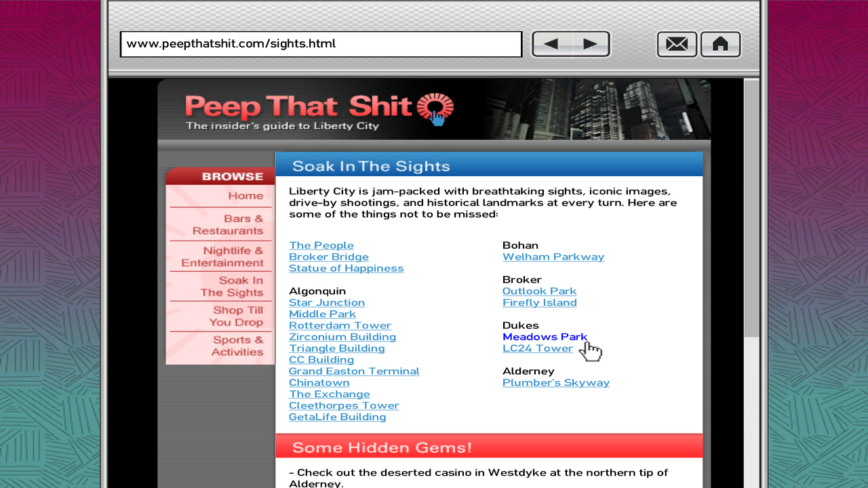
Task: Open the highlighted Meadows Park link
Action: tap(545, 337)
